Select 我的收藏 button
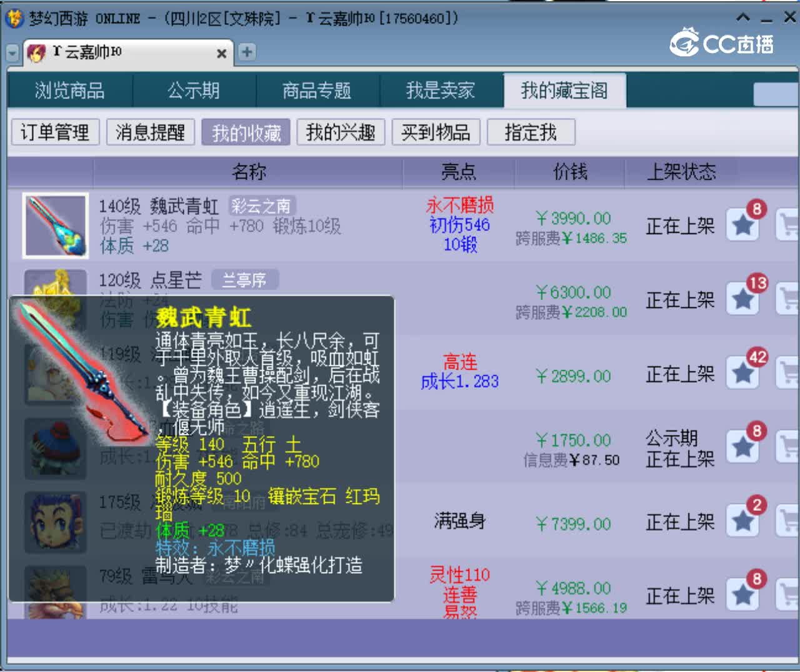Viewport: 800px width, 672px height. pyautogui.click(x=246, y=132)
